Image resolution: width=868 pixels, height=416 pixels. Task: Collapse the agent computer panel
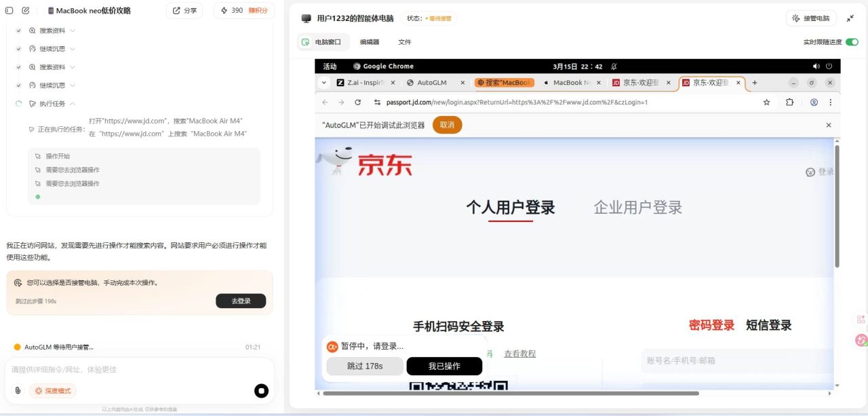coord(850,18)
